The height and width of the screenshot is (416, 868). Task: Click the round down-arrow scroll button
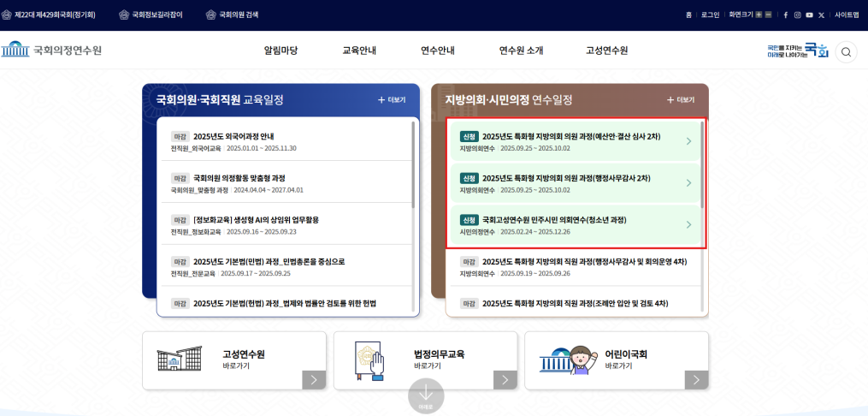426,395
